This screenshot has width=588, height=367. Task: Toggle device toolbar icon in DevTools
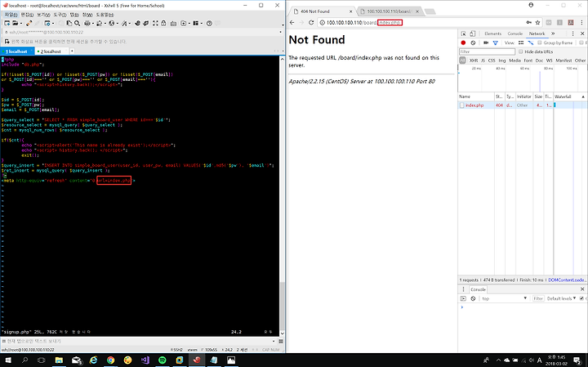click(473, 34)
